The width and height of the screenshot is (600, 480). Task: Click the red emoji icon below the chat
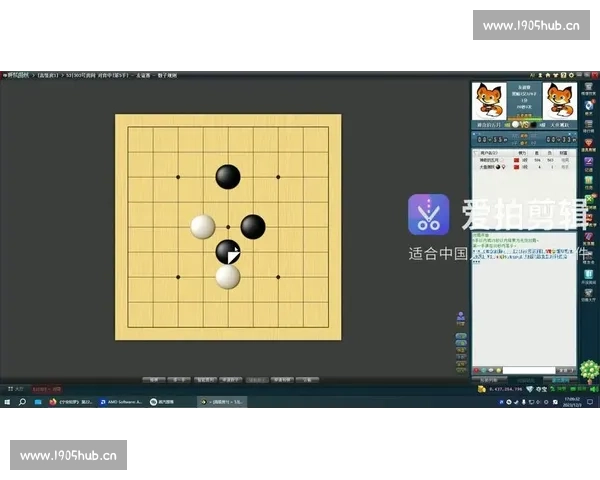(476, 370)
